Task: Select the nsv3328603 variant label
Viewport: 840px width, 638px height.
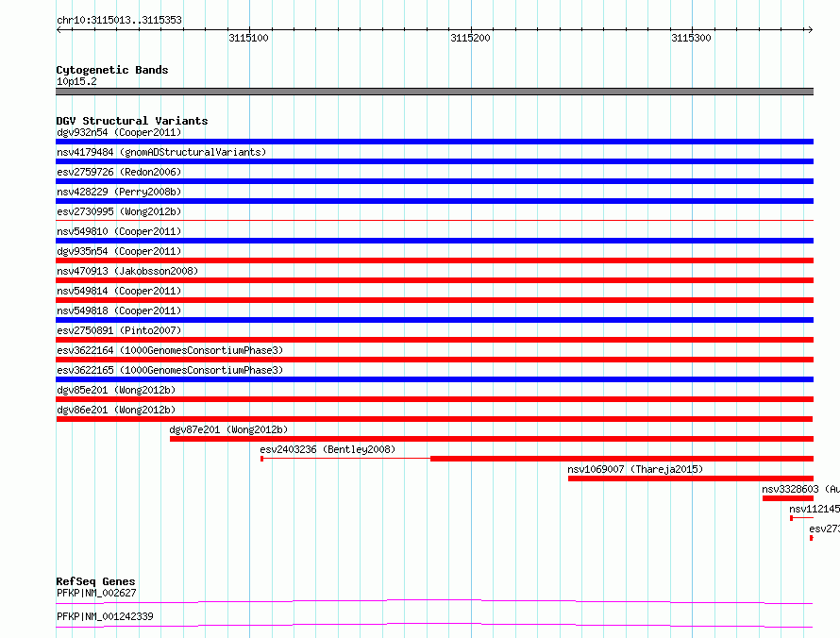Action: 800,489
